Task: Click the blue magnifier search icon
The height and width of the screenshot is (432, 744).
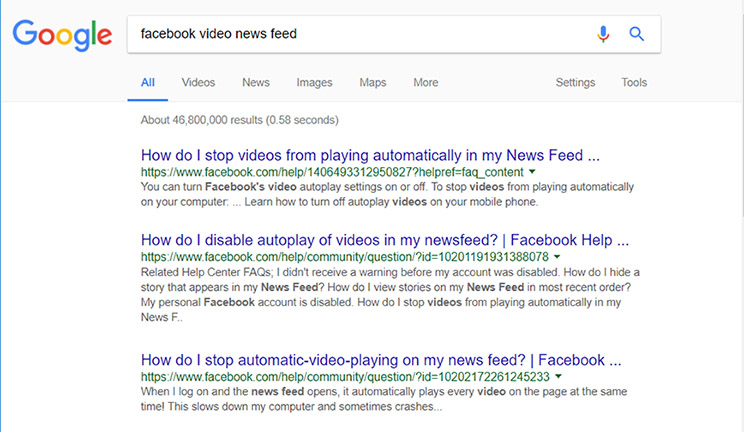Action: [636, 34]
